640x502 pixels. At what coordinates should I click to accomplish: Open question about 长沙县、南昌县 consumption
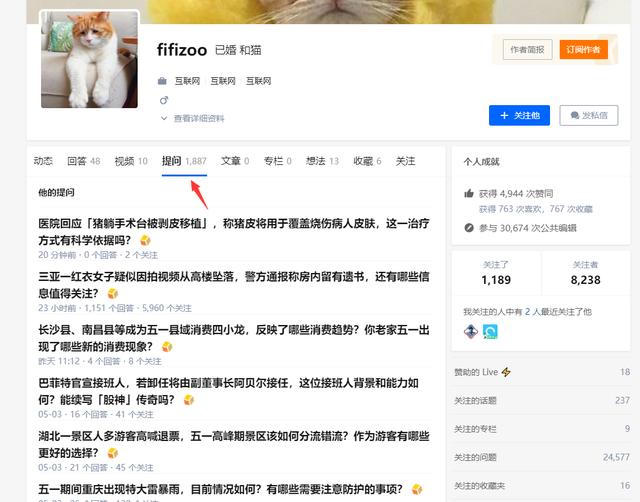pos(234,338)
